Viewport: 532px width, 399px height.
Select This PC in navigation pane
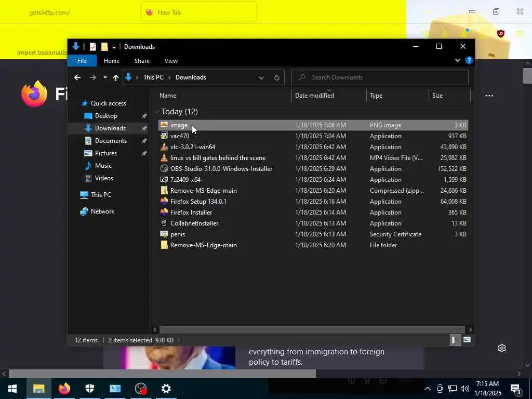point(101,195)
